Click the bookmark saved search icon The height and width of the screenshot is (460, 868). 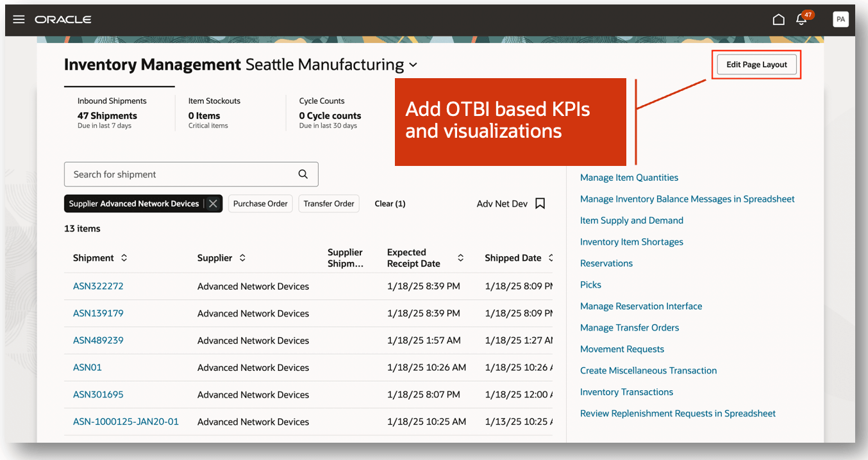[x=540, y=204]
